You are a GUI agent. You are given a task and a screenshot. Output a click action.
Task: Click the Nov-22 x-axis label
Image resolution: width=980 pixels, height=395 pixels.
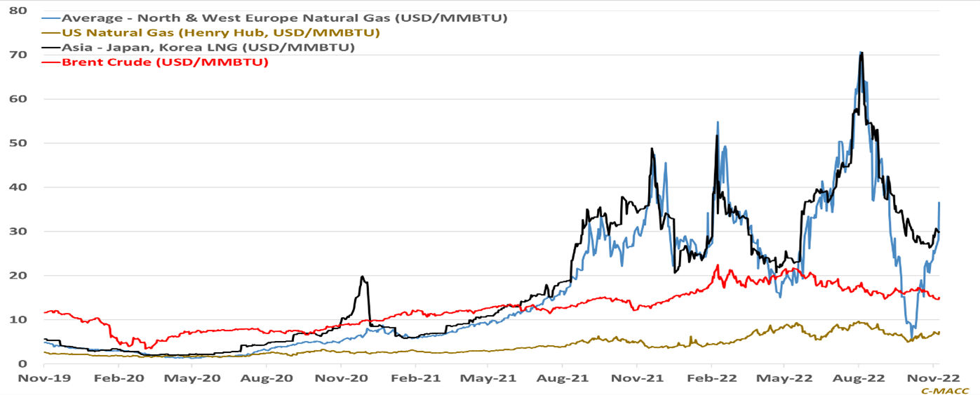pyautogui.click(x=933, y=378)
